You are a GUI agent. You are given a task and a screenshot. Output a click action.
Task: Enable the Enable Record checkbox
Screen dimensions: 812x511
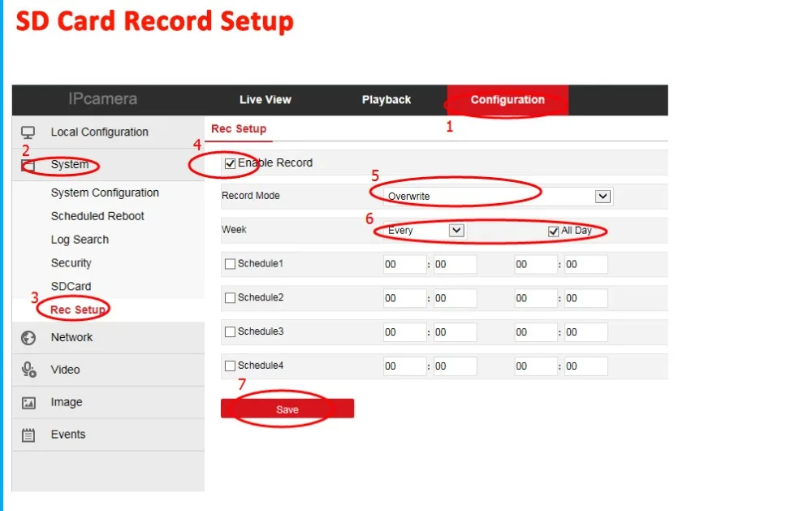click(x=230, y=162)
